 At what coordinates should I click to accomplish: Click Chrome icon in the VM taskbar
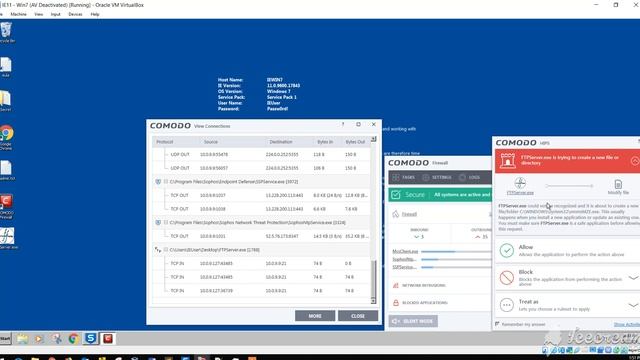(74, 338)
